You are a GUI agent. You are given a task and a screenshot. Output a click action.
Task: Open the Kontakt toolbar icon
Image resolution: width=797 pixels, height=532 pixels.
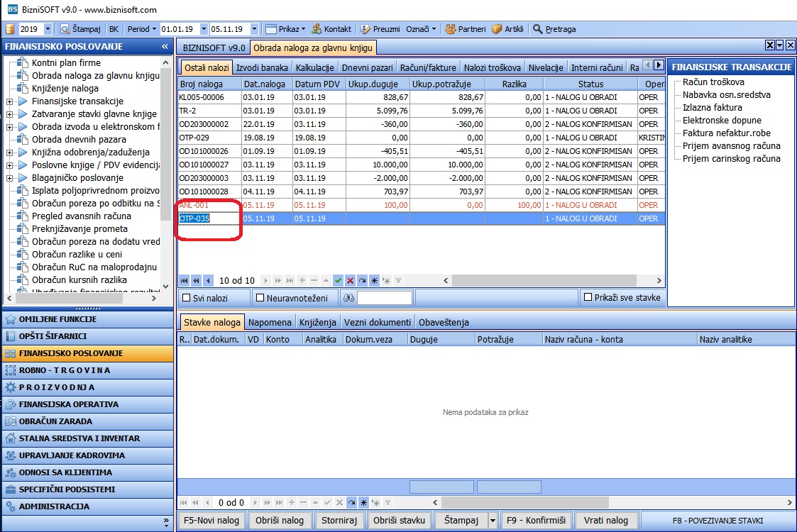pyautogui.click(x=317, y=29)
